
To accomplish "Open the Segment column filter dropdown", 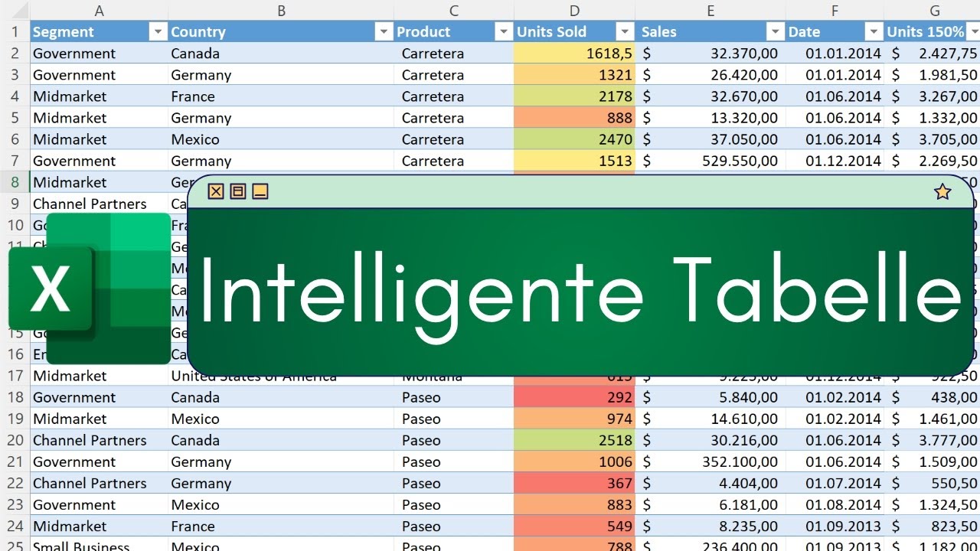I will click(x=158, y=31).
